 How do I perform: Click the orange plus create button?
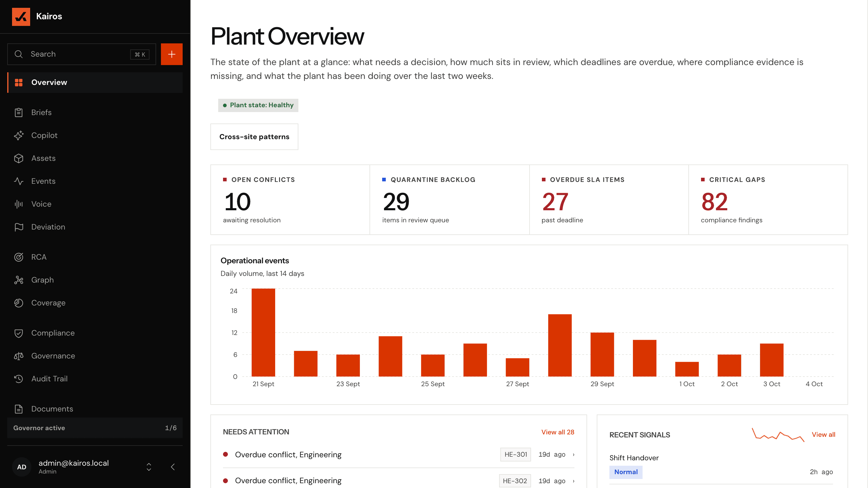point(171,54)
